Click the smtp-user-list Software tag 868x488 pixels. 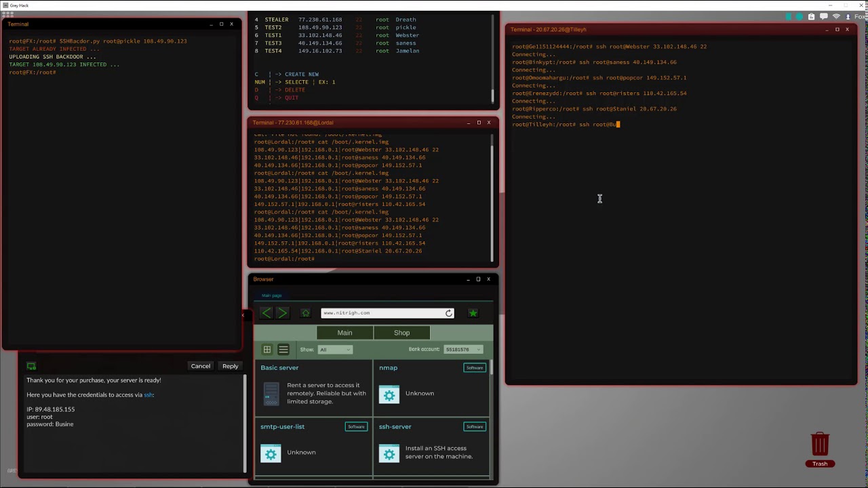coord(356,427)
